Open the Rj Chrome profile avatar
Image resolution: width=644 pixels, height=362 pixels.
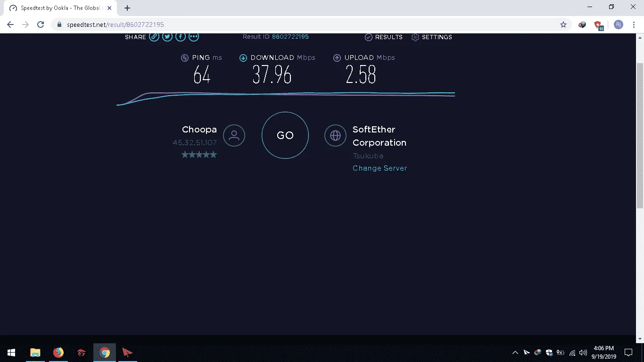point(619,25)
